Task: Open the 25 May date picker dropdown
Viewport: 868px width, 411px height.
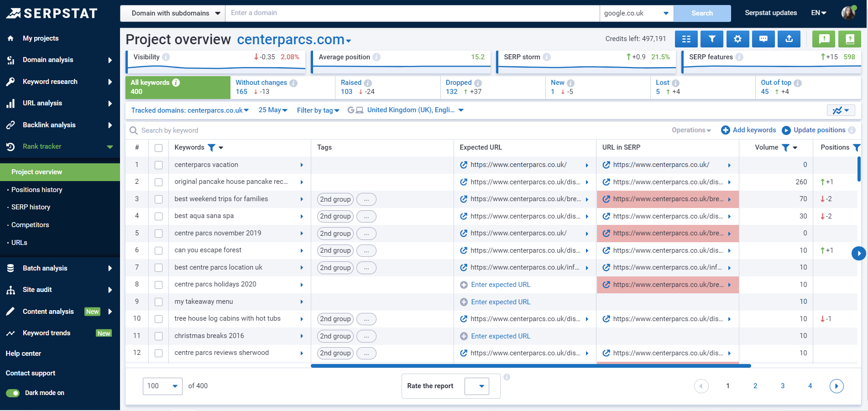Action: [272, 110]
